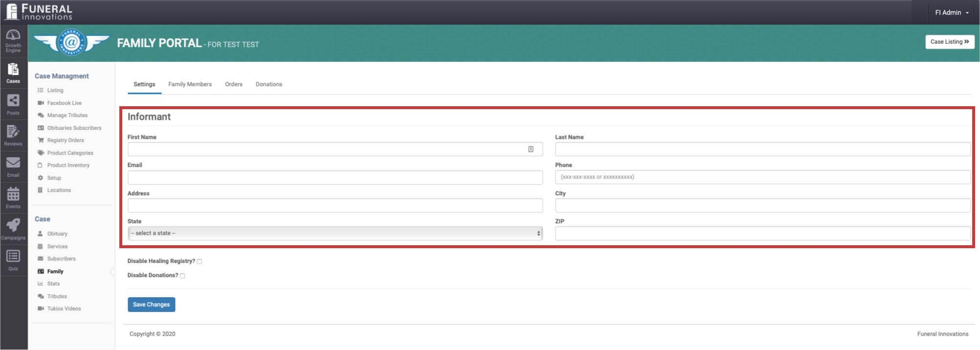Open the select a state dropdown
This screenshot has width=980, height=350.
(x=335, y=233)
